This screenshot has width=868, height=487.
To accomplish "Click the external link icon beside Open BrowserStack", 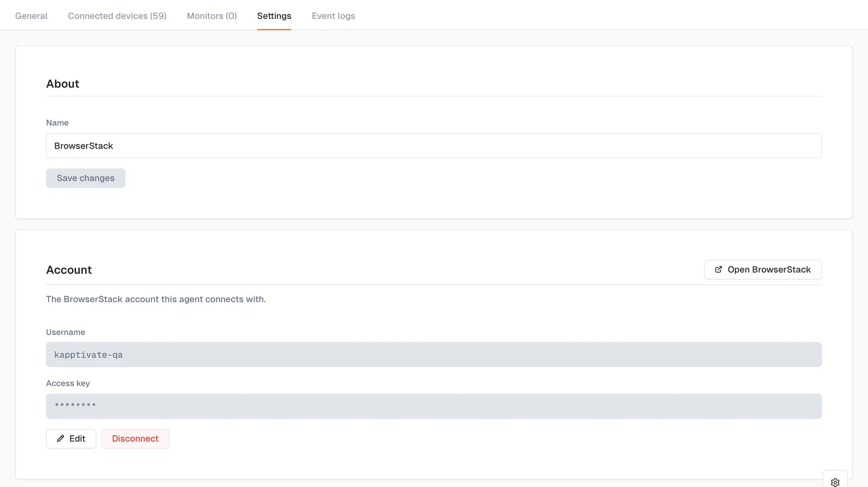I will pos(719,270).
